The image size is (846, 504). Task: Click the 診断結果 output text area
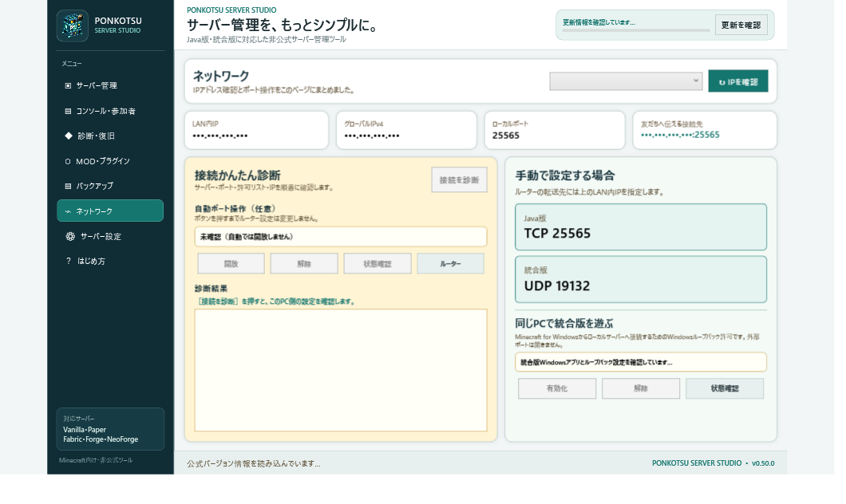(341, 370)
